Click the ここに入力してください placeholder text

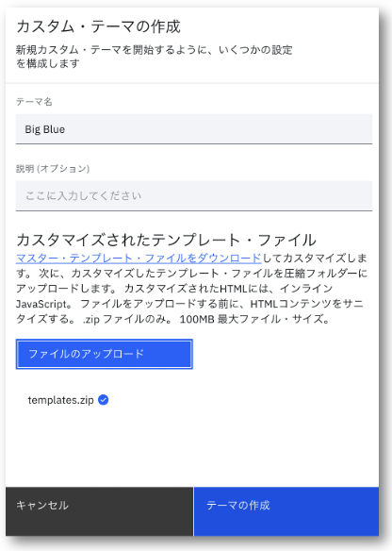click(x=84, y=195)
